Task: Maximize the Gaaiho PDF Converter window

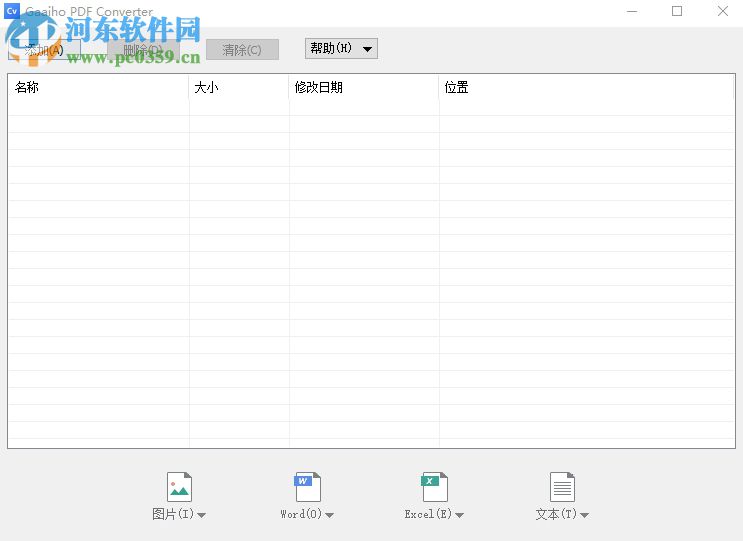Action: click(677, 12)
